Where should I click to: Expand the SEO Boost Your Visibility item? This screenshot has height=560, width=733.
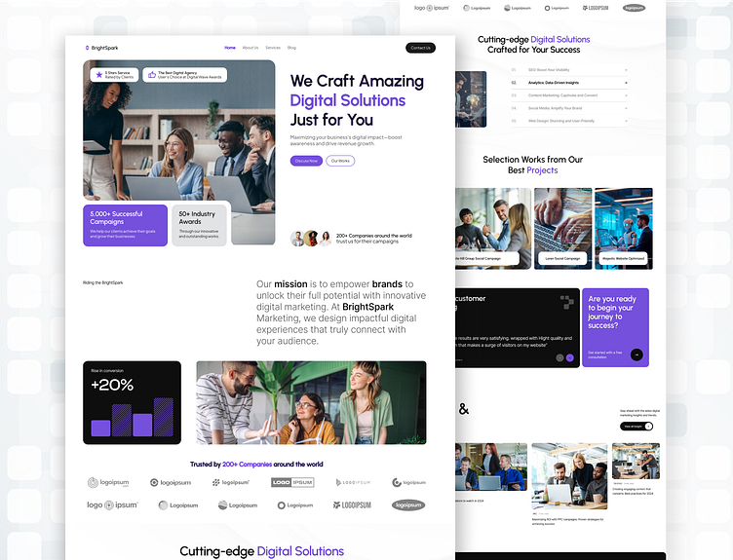(569, 69)
